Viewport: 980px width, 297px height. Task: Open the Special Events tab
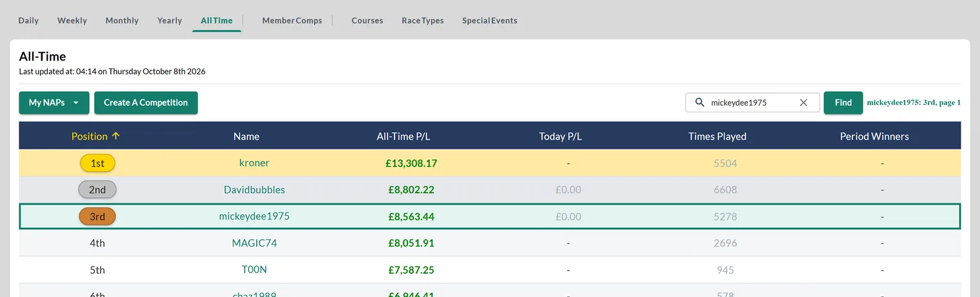pos(489,21)
